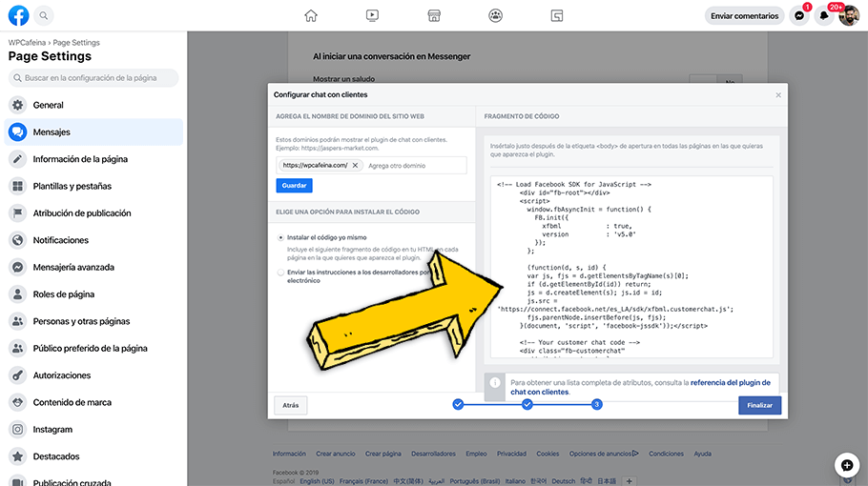Click the Roles de página person icon
Viewport: 868px width, 486px height.
coord(18,294)
